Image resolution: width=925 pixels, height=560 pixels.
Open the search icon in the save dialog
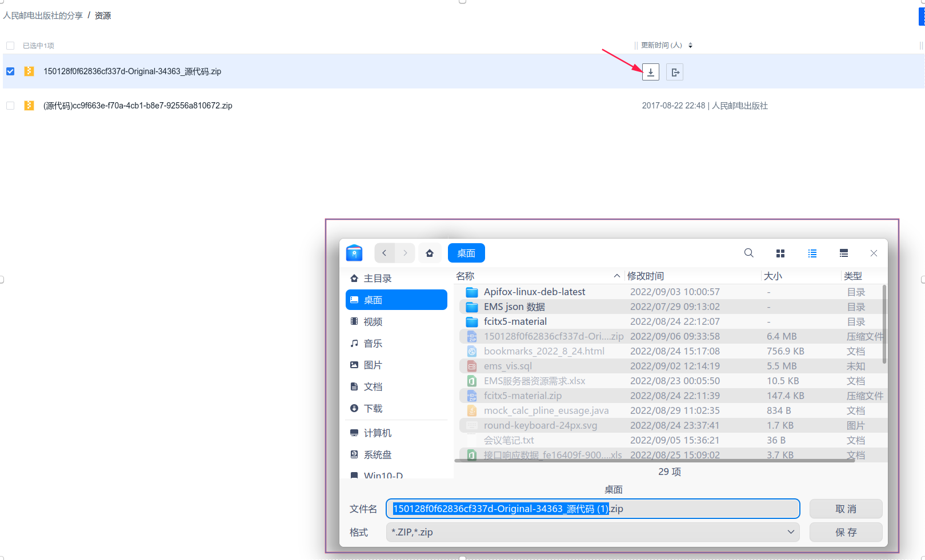[748, 253]
